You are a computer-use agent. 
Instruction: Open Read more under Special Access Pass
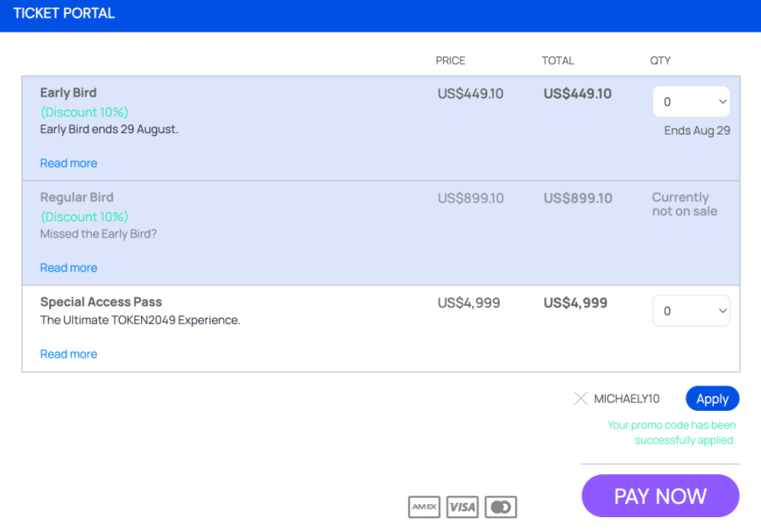(69, 354)
